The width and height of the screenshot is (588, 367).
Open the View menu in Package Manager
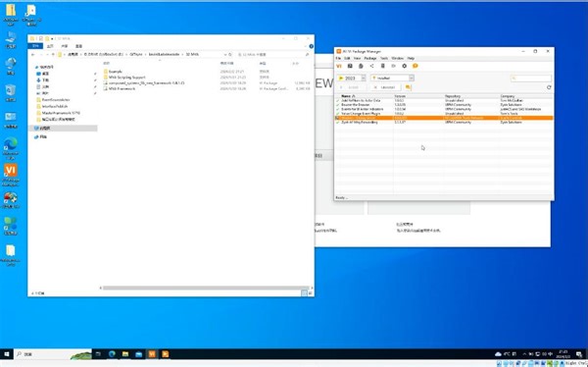click(x=357, y=58)
